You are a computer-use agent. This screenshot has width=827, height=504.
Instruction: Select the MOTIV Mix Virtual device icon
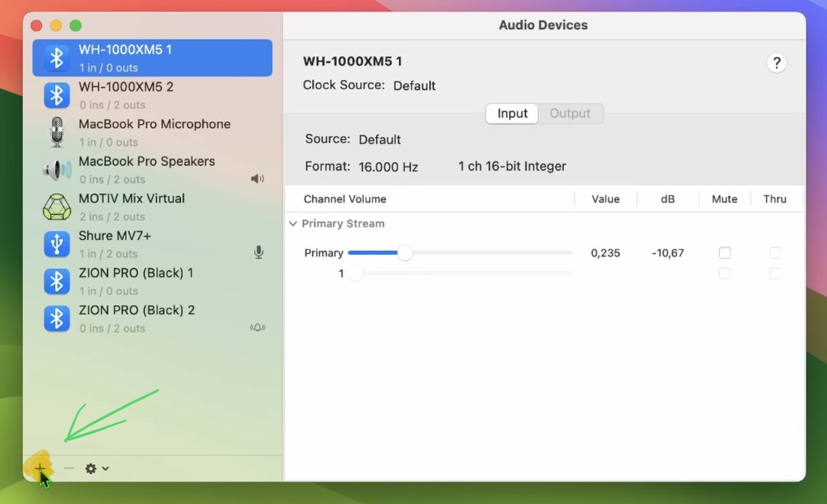(x=56, y=207)
